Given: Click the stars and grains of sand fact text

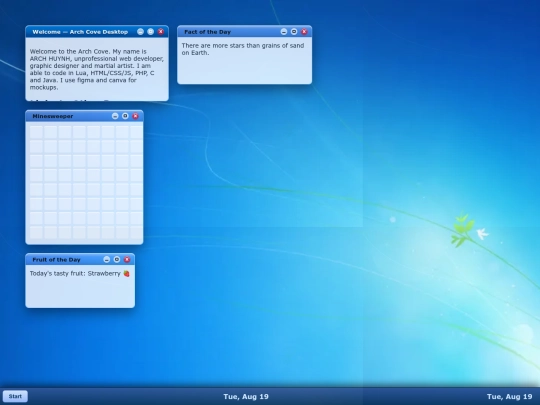Looking at the screenshot, I should click(x=243, y=49).
